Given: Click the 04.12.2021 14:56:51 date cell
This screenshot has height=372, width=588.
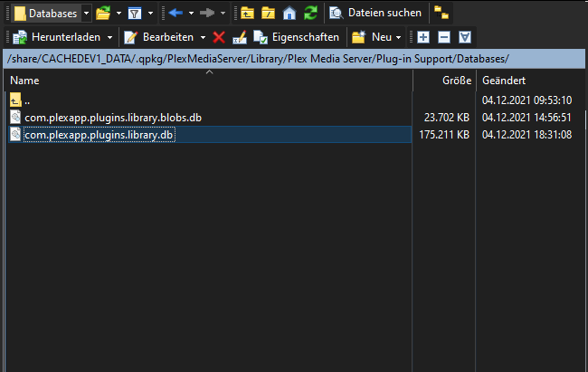Looking at the screenshot, I should click(526, 118).
